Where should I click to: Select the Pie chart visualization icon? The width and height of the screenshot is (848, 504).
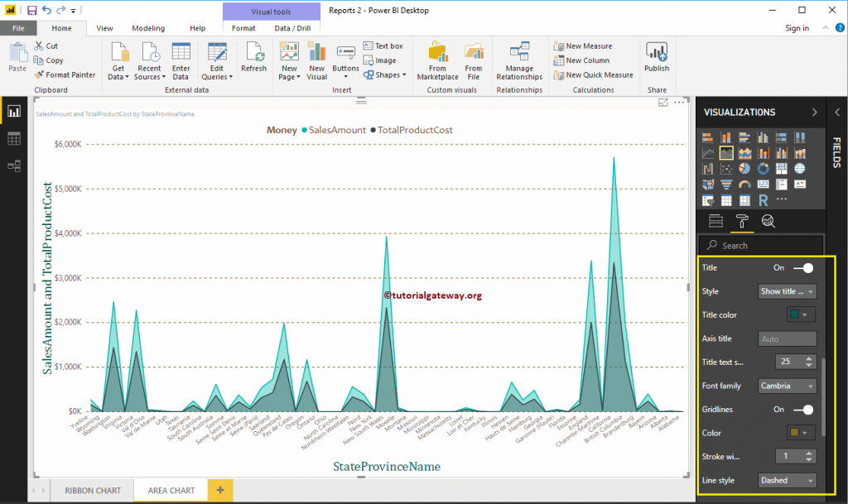[744, 168]
